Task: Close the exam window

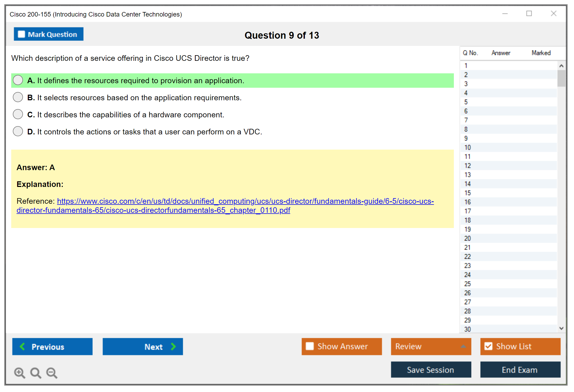Action: click(553, 14)
